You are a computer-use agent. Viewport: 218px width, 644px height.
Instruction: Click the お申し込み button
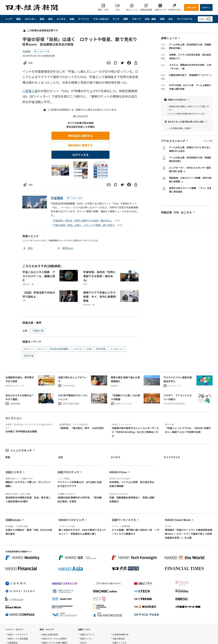[x=191, y=7]
